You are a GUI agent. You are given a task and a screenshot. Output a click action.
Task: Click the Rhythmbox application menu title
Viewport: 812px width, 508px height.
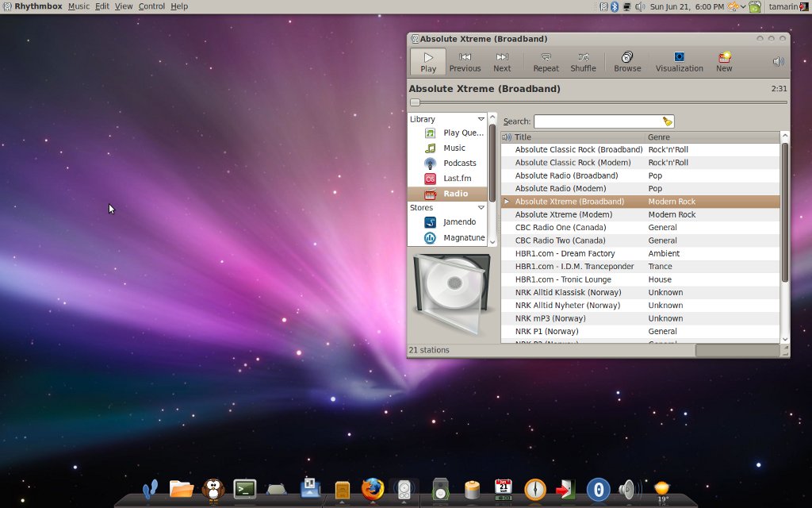pyautogui.click(x=38, y=6)
